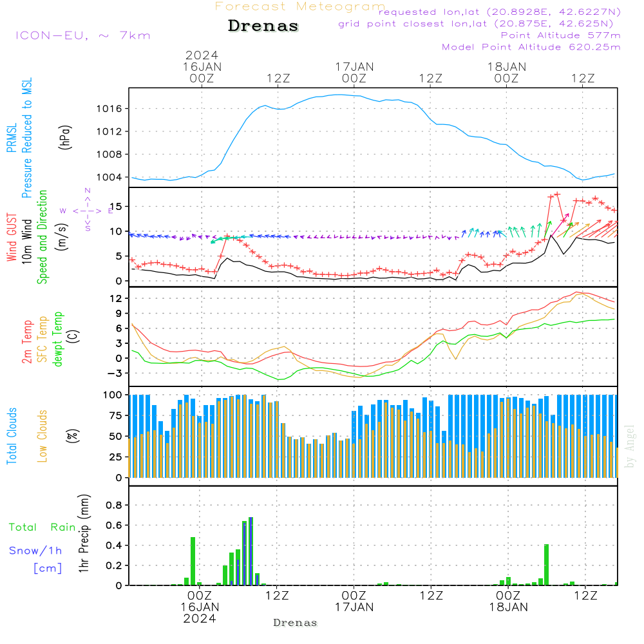The height and width of the screenshot is (644, 644).
Task: Click the "0.4" value on precipitation axis
Action: [114, 545]
